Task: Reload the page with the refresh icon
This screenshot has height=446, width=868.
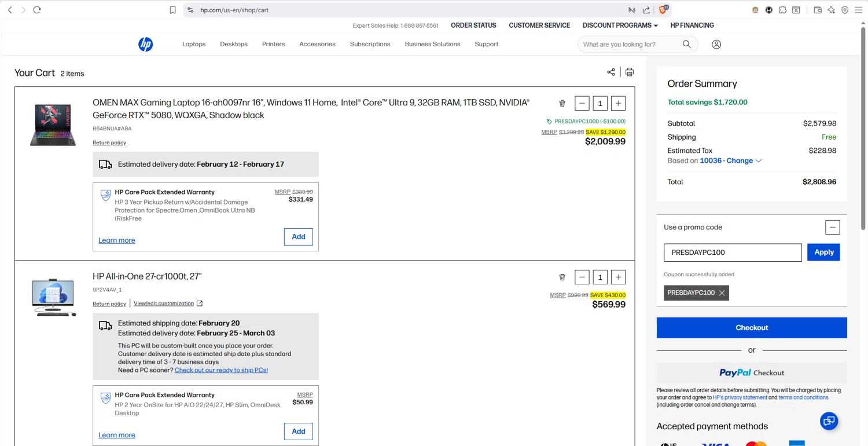Action: [x=37, y=10]
